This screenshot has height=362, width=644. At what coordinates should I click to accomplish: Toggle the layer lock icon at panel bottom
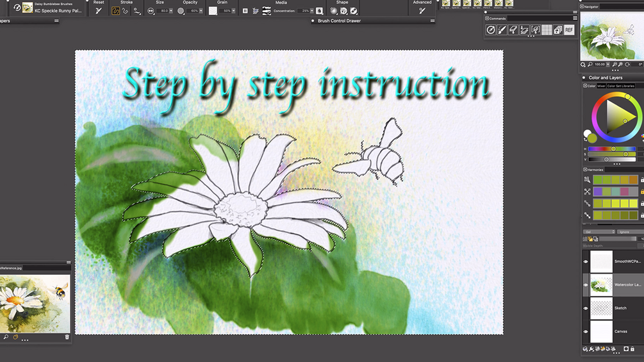(632, 349)
